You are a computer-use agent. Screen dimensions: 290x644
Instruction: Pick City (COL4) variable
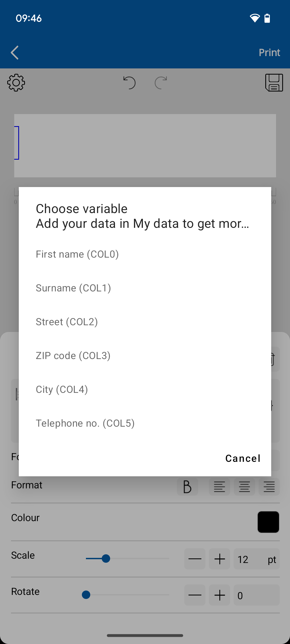[x=62, y=389]
